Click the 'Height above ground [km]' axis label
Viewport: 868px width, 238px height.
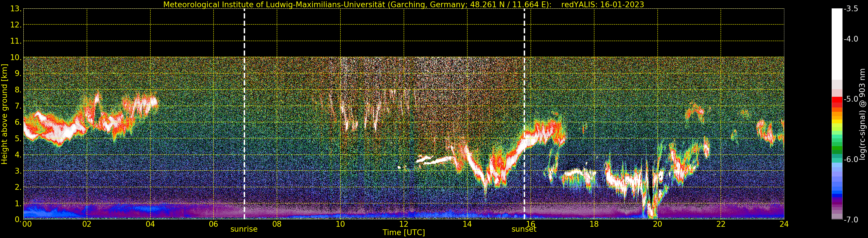pos(4,114)
